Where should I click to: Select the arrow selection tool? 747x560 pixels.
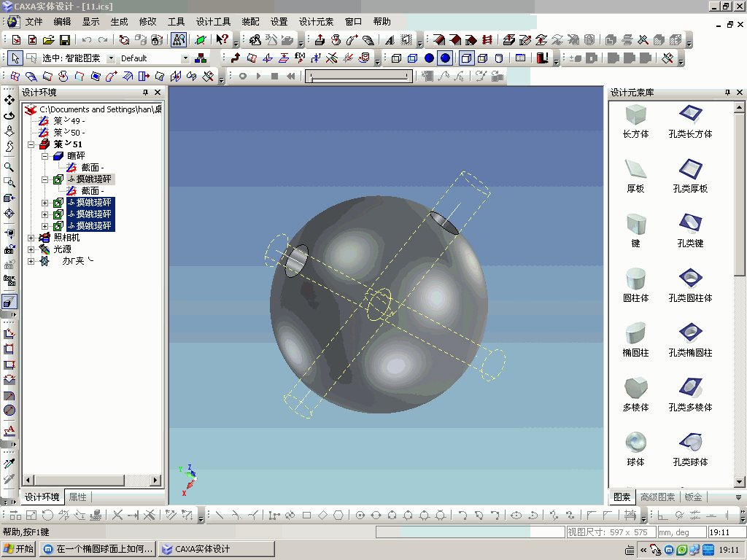tap(15, 58)
